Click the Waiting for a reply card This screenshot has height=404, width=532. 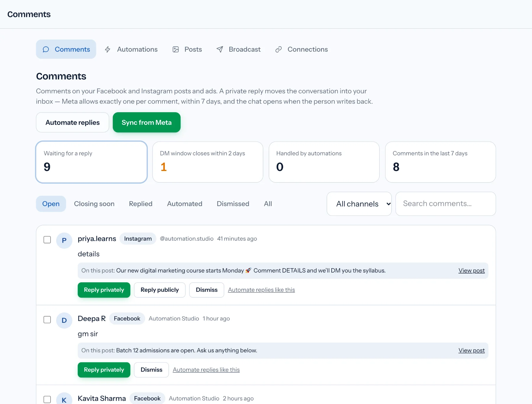tap(92, 162)
